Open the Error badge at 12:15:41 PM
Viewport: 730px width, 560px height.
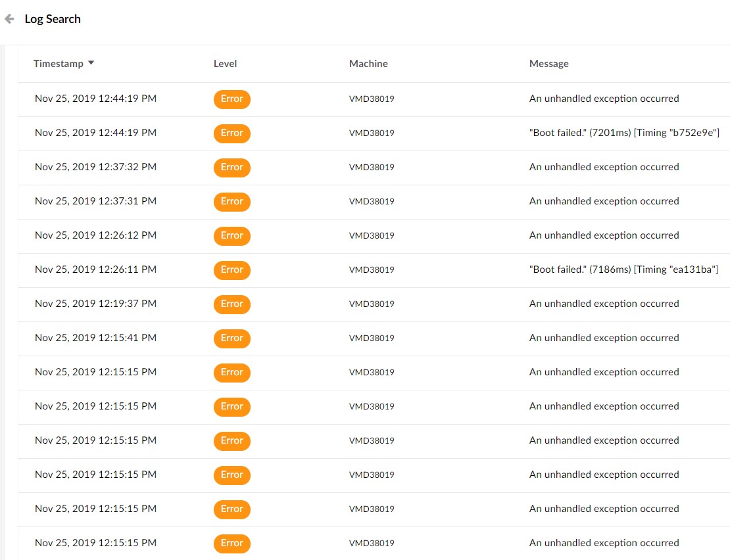[x=231, y=338]
